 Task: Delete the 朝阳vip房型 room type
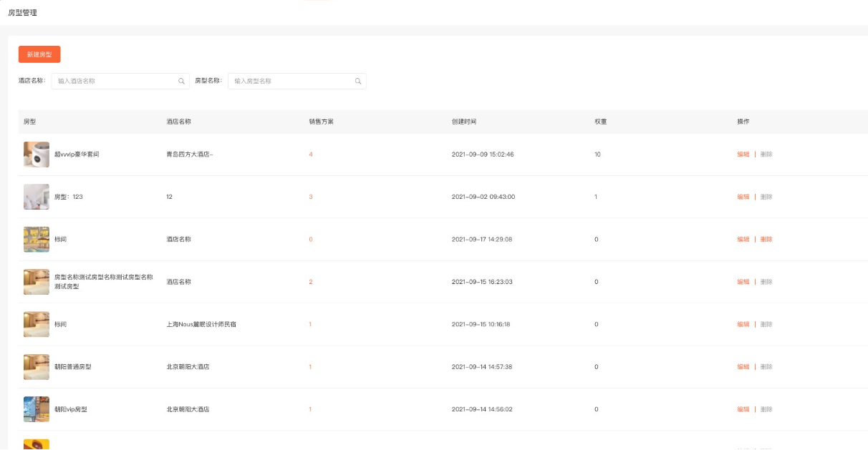pyautogui.click(x=766, y=409)
